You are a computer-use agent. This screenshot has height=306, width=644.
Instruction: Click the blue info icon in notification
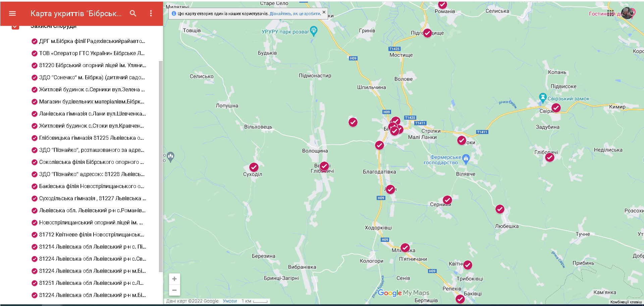[x=174, y=14]
